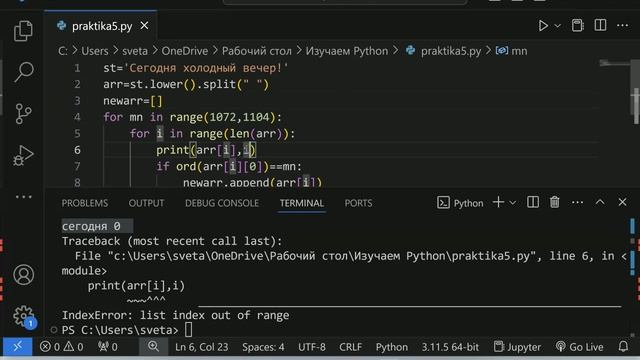
Task: Open errors and warnings count in status bar
Action: pos(62,347)
